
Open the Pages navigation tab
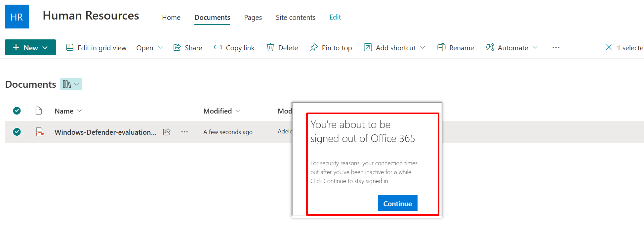pos(253,17)
